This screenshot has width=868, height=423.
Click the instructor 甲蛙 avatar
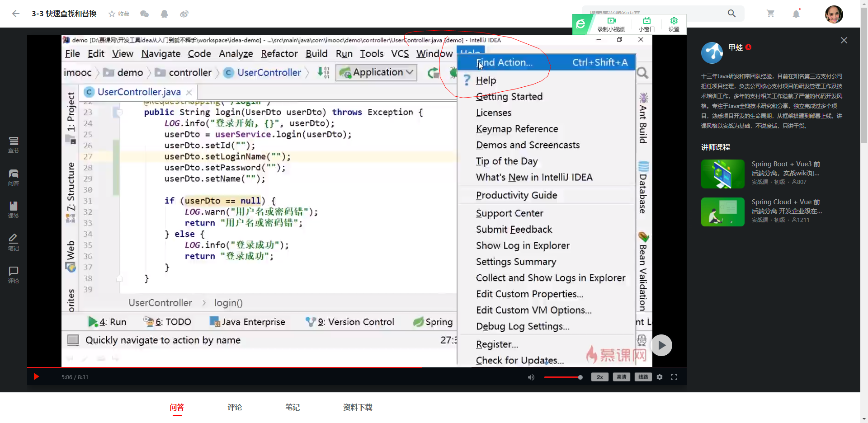[x=712, y=53]
